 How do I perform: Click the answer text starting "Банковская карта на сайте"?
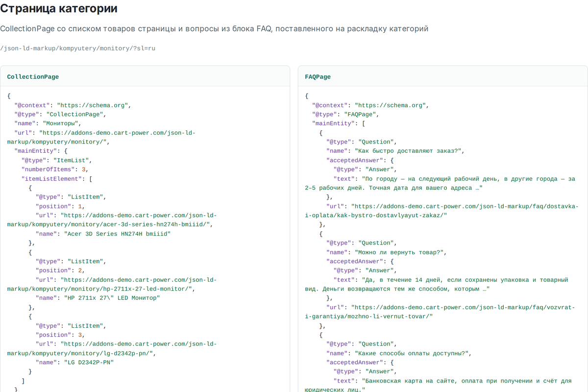point(438,385)
